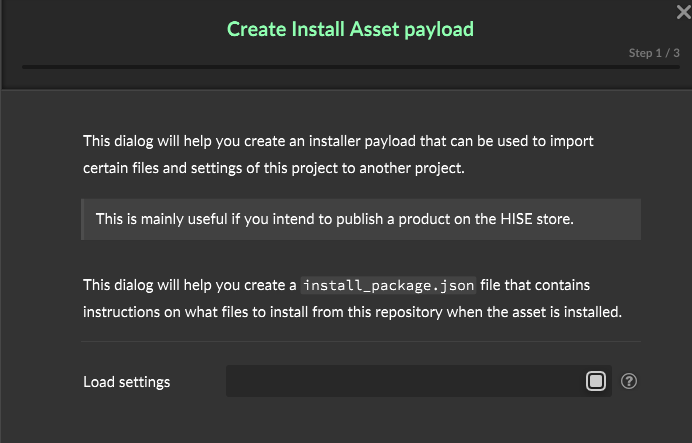This screenshot has width=692, height=443.
Task: Click 'asset is installed' at paragraph end
Action: [x=569, y=312]
